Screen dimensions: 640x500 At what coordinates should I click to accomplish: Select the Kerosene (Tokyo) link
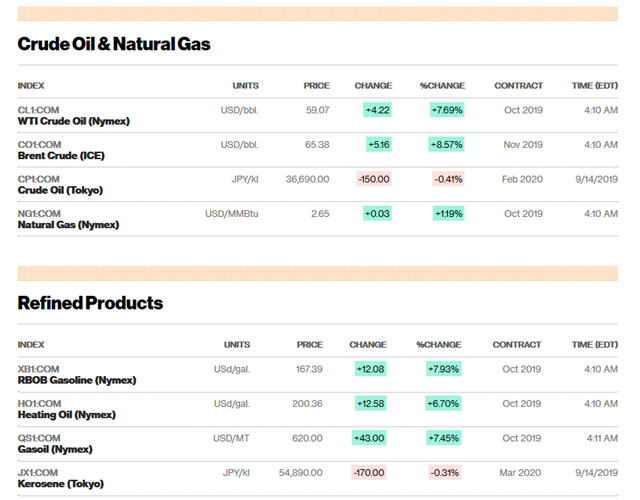(62, 484)
